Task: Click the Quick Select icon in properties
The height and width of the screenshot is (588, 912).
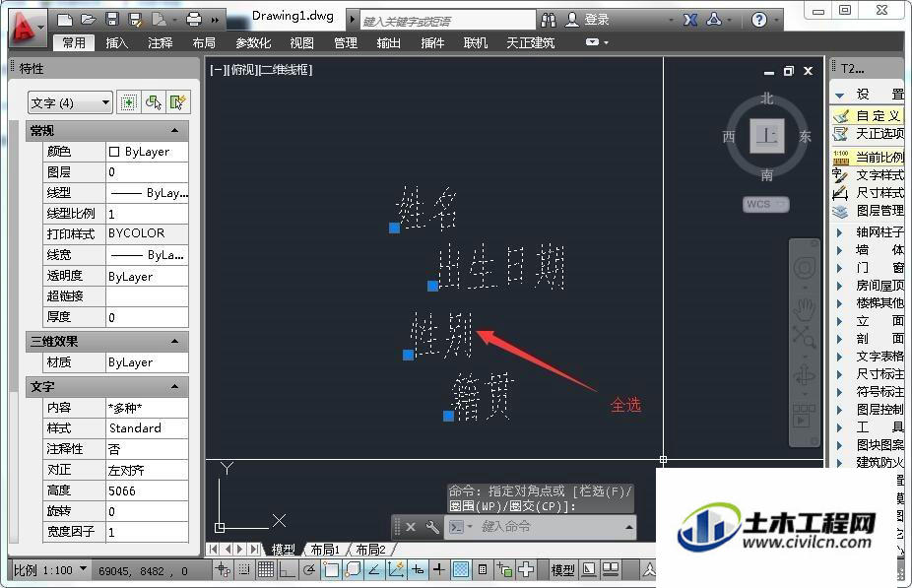Action: point(177,103)
